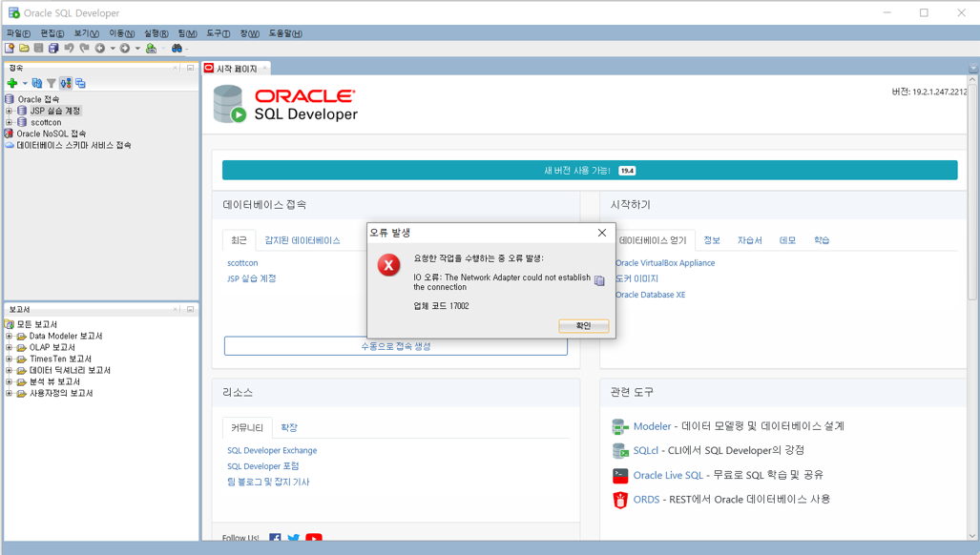This screenshot has height=555, width=980.
Task: Switch to the 확장 resources tab
Action: pyautogui.click(x=289, y=427)
